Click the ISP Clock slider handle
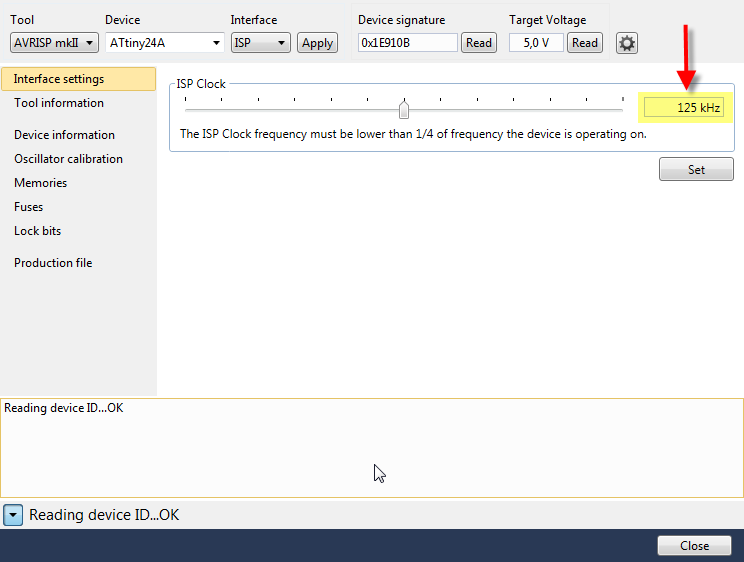Viewport: 744px width, 562px height. [x=404, y=110]
